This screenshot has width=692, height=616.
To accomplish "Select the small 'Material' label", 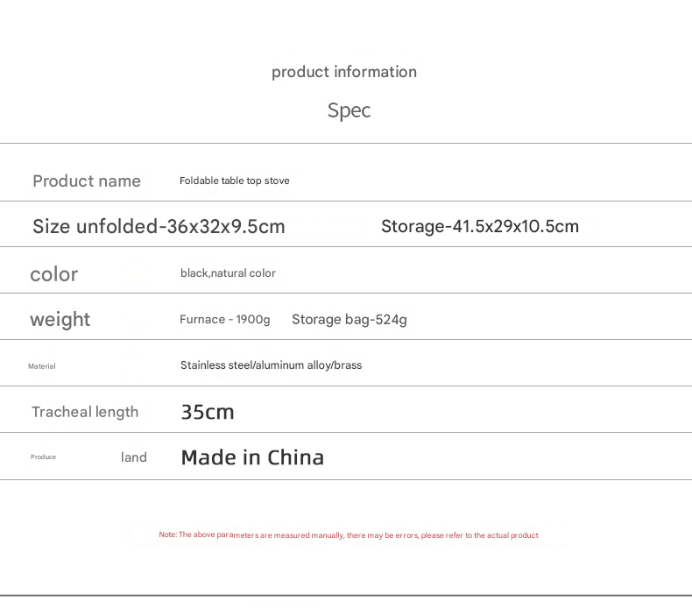I will tap(42, 366).
